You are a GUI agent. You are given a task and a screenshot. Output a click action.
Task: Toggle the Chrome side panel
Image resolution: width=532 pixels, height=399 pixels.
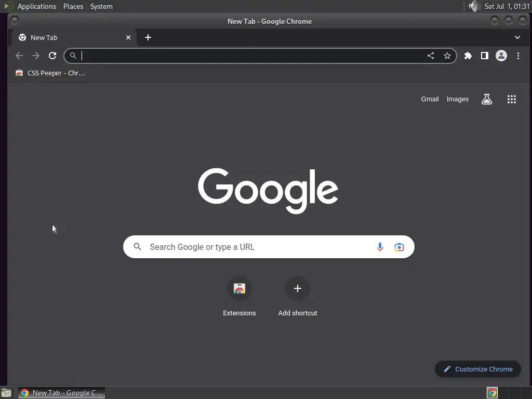click(485, 56)
